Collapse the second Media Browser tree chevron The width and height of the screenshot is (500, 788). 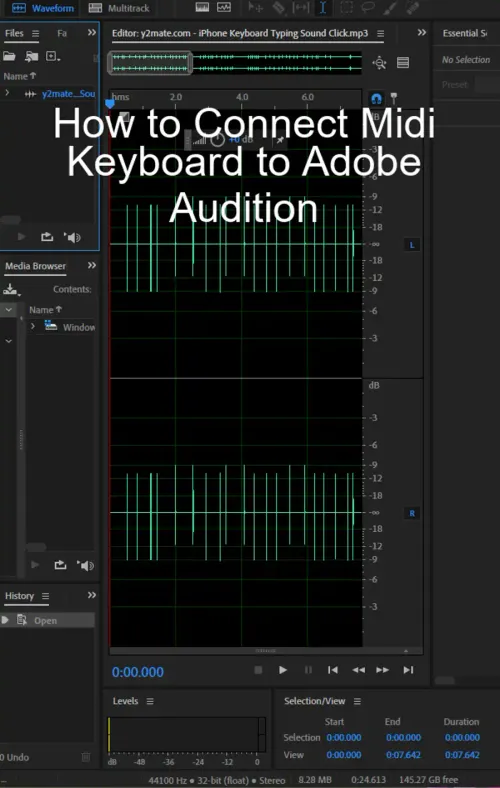(9, 341)
